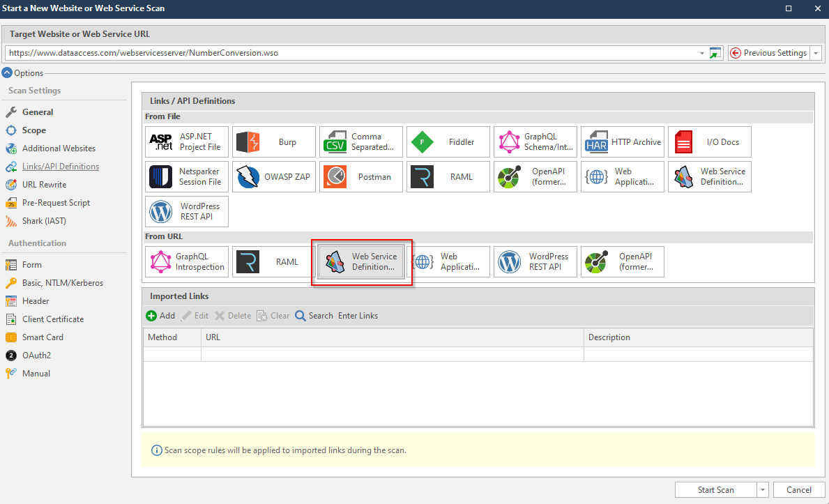Switch to the Scope settings section
This screenshot has height=504, width=829.
[31, 130]
